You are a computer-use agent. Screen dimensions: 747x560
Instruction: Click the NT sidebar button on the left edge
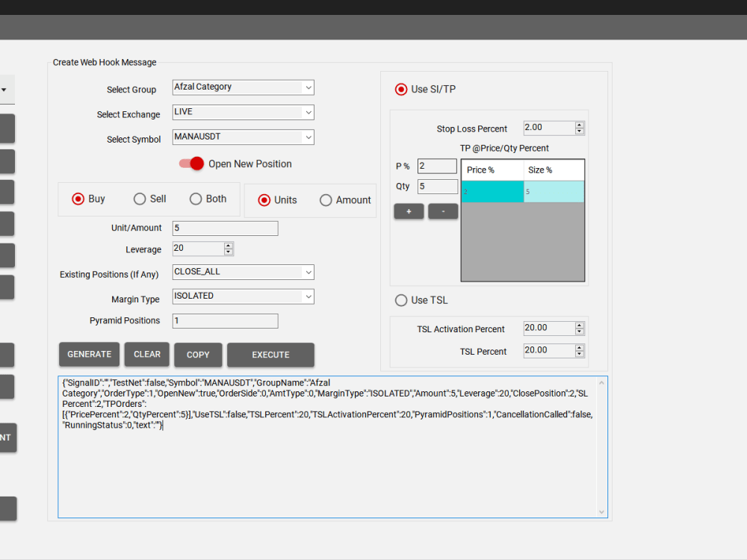[x=7, y=438]
